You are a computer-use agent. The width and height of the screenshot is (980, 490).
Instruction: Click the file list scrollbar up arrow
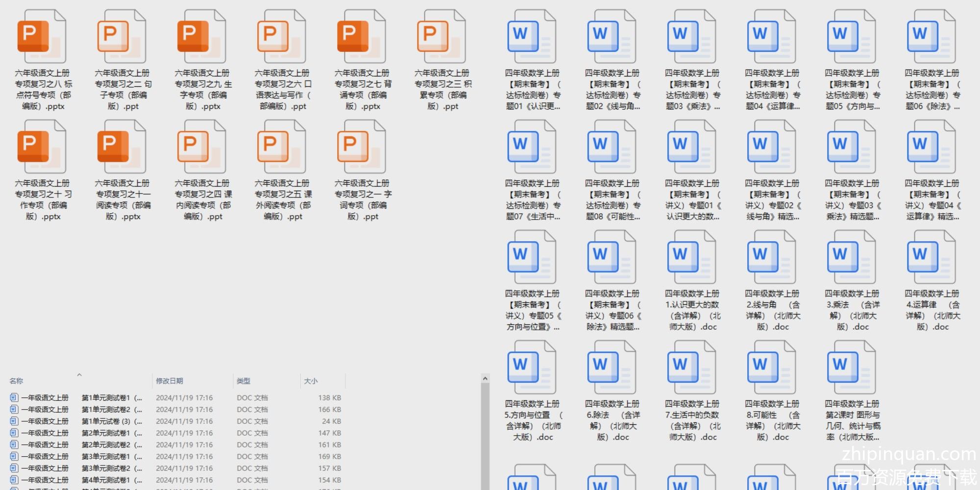tap(485, 378)
